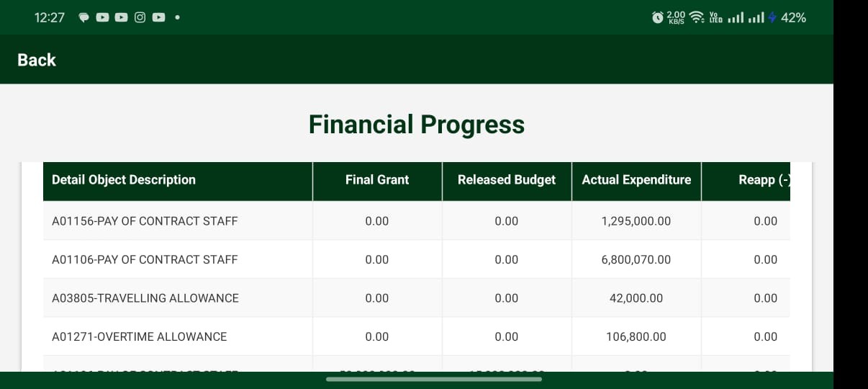868x389 pixels.
Task: Tap the Back button
Action: 37,60
